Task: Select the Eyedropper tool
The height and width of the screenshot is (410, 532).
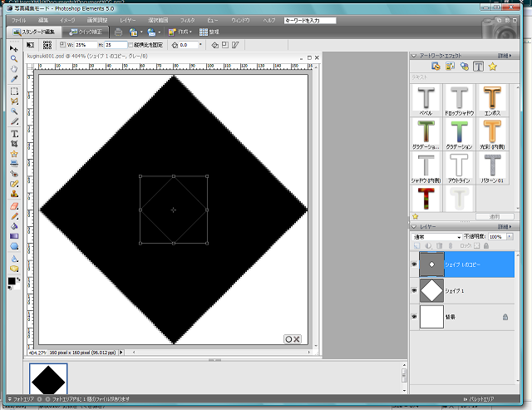Action: click(14, 80)
